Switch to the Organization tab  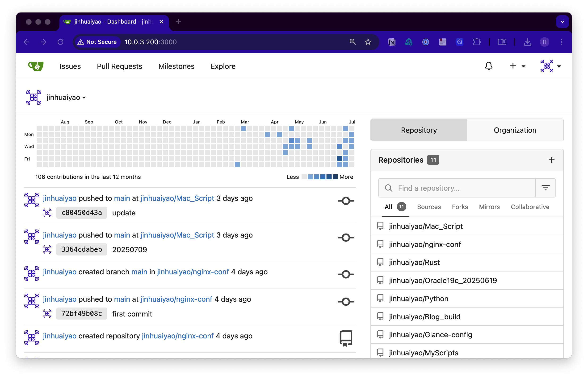pos(515,130)
